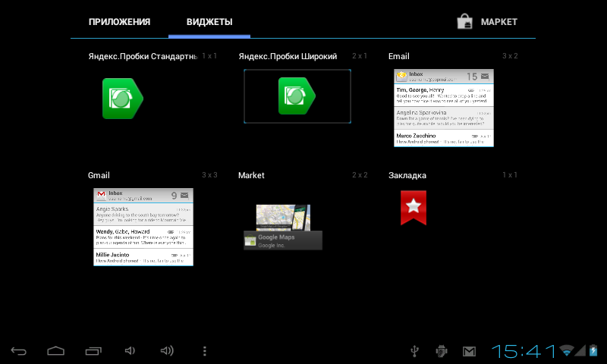Open the Gmail notification in status bar
Image resolution: width=607 pixels, height=364 pixels.
[469, 350]
